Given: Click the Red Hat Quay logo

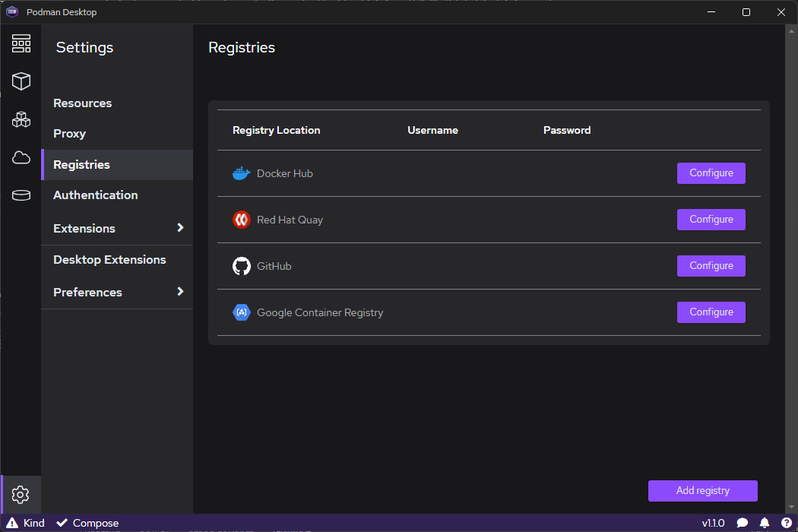Looking at the screenshot, I should [x=241, y=220].
